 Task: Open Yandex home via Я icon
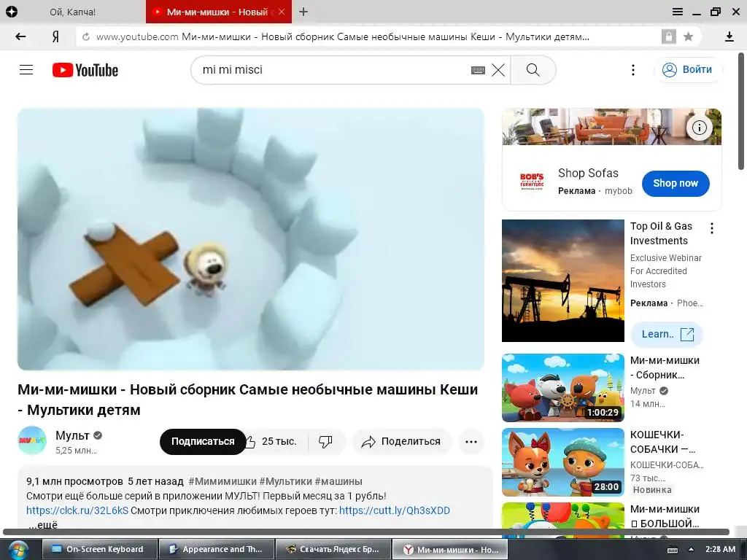[x=55, y=36]
